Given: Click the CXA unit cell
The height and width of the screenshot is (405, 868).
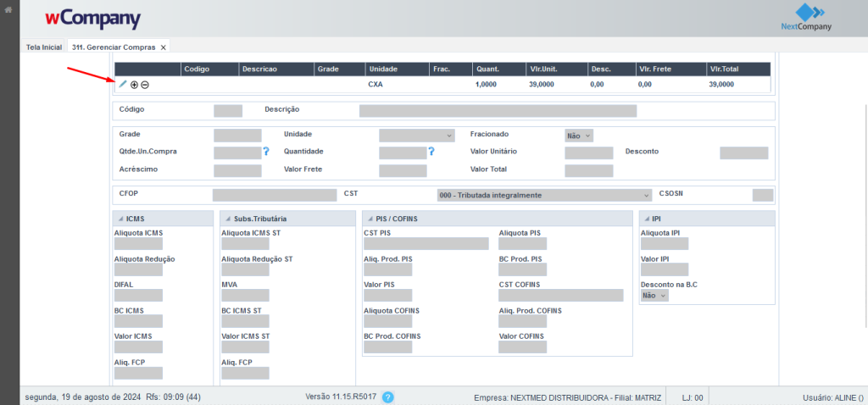Looking at the screenshot, I should (x=376, y=85).
